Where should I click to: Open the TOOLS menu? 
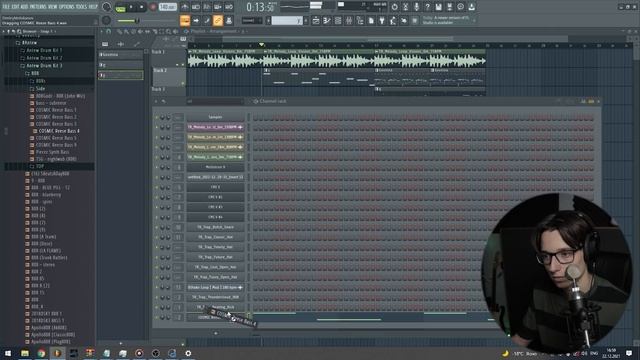[x=81, y=7]
